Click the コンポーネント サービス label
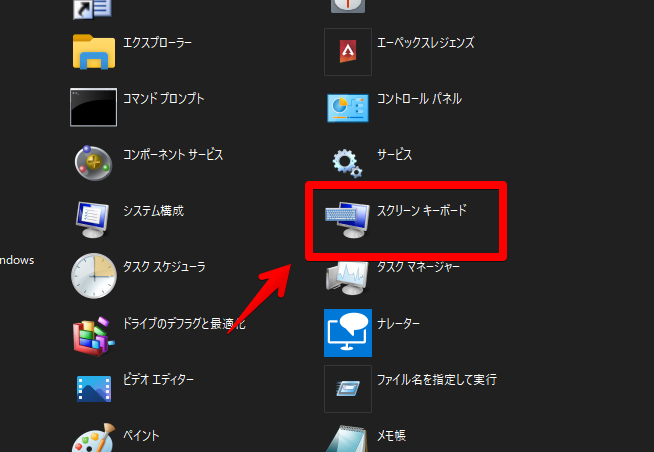 click(x=173, y=155)
